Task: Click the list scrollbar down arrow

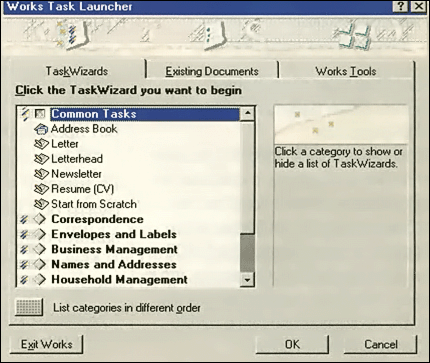Action: [247, 280]
